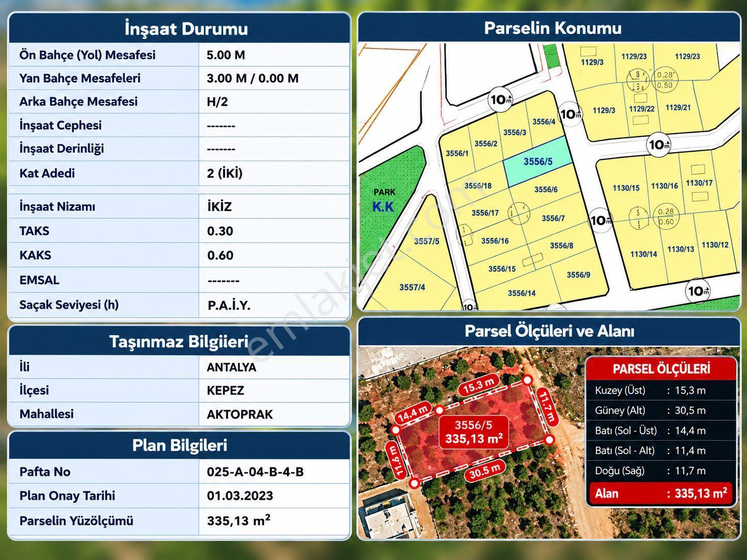Click parcel 1130/15 on the zoning map
The image size is (747, 560).
626,188
